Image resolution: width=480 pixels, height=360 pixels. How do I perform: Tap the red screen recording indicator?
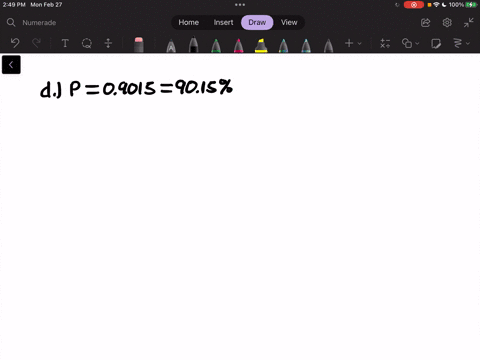click(x=414, y=5)
